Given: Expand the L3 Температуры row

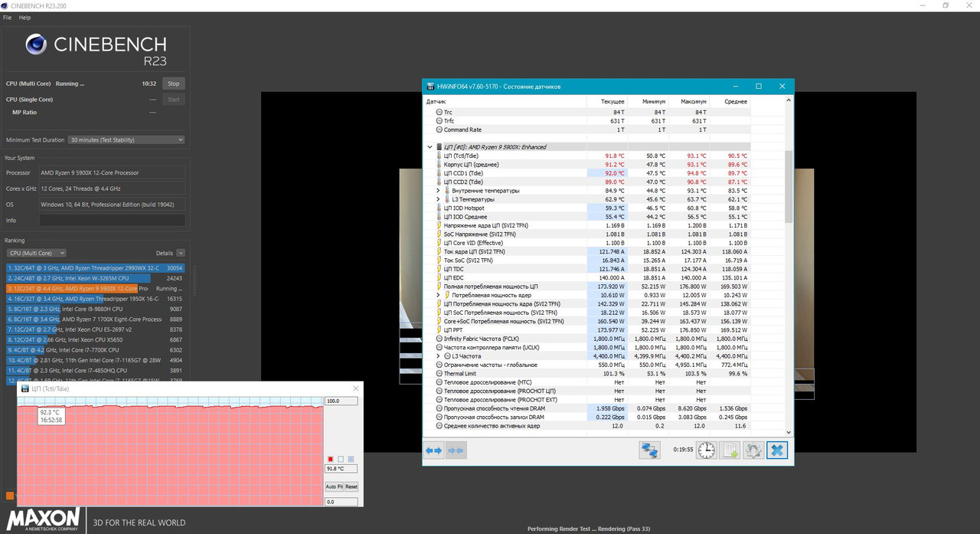Looking at the screenshot, I should [x=438, y=199].
